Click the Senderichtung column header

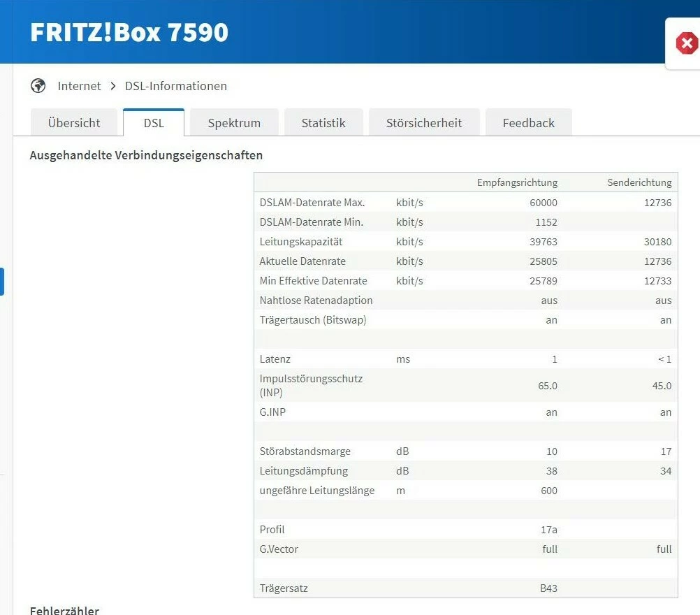coord(639,182)
